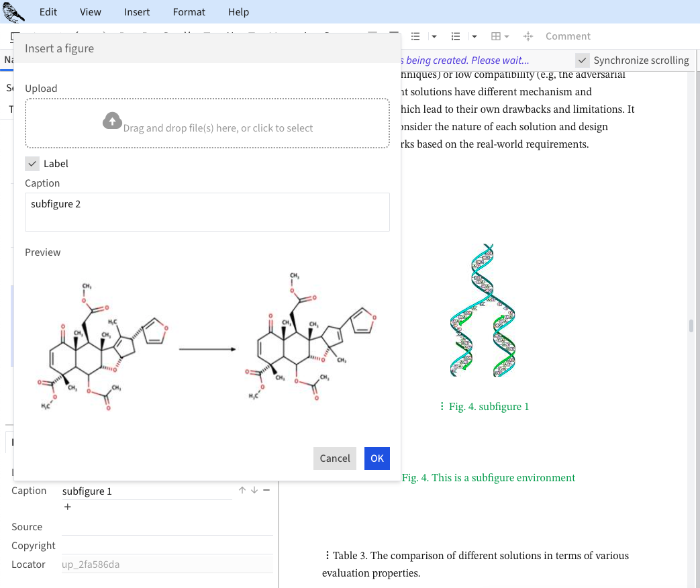Expand the bulleted list style dropdown
Image resolution: width=700 pixels, height=588 pixels.
click(434, 36)
